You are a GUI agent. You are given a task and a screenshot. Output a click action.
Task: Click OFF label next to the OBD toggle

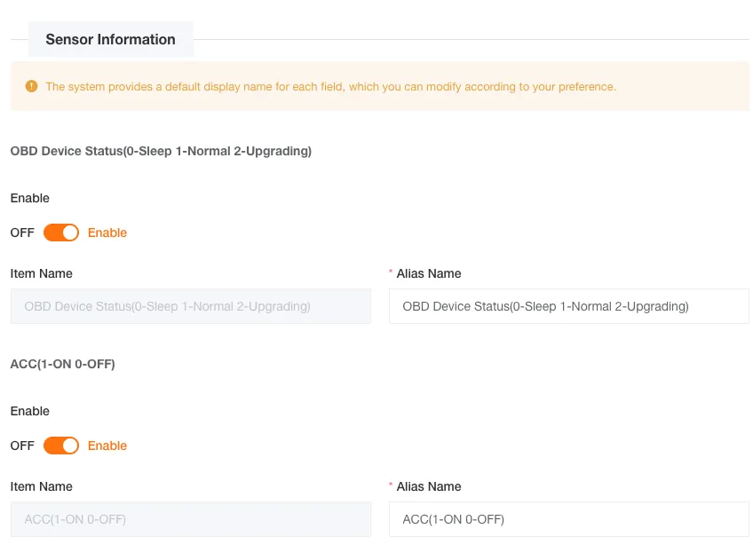pyautogui.click(x=21, y=233)
